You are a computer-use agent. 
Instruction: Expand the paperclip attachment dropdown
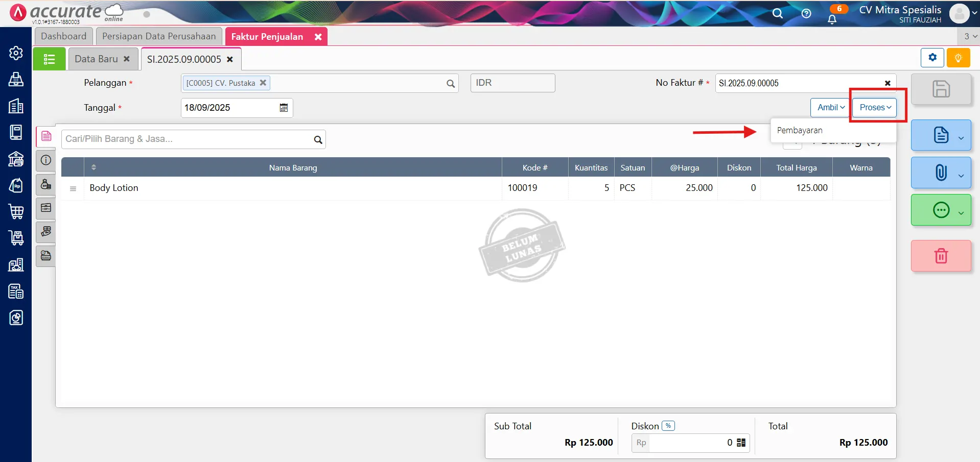tap(961, 175)
